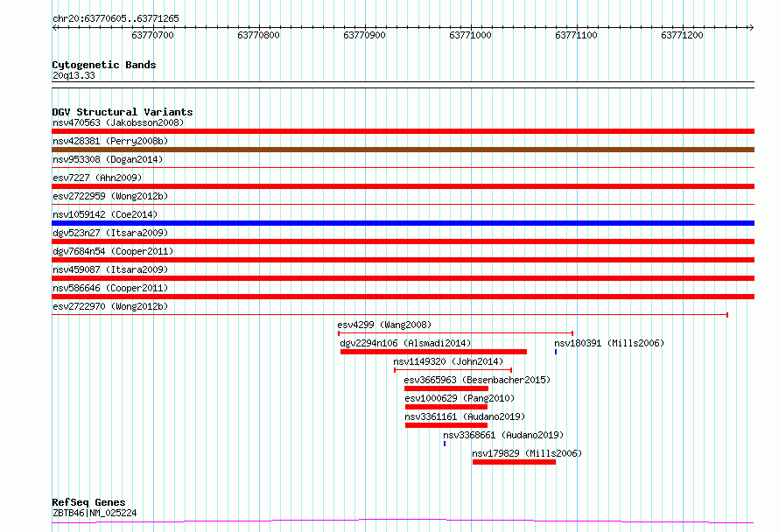
Task: Open the DGV Structural Variants track title
Action: point(123,112)
